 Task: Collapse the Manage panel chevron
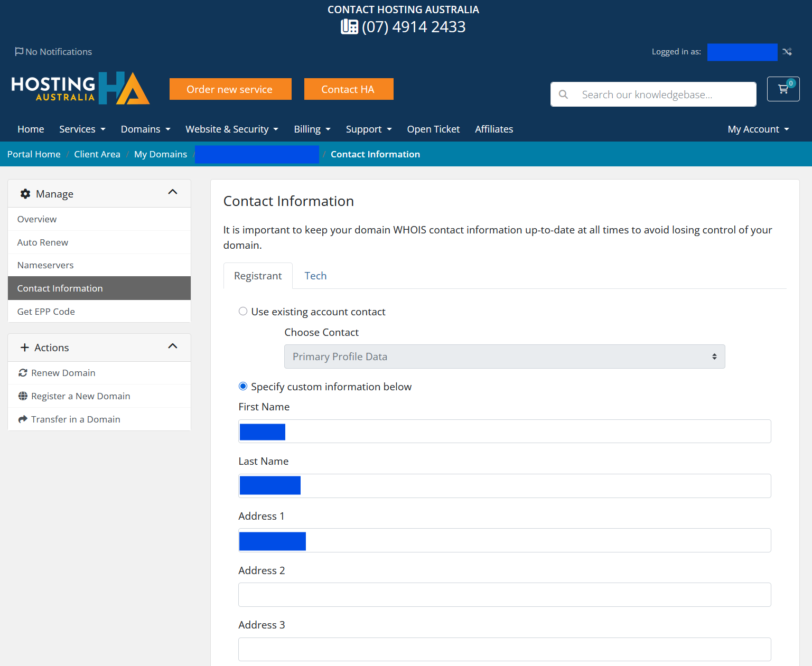pyautogui.click(x=173, y=192)
